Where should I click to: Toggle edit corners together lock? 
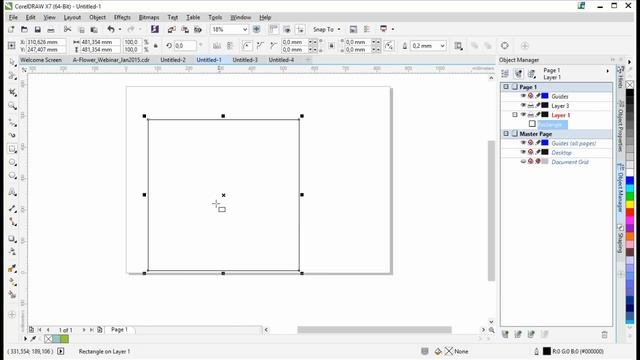point(331,46)
